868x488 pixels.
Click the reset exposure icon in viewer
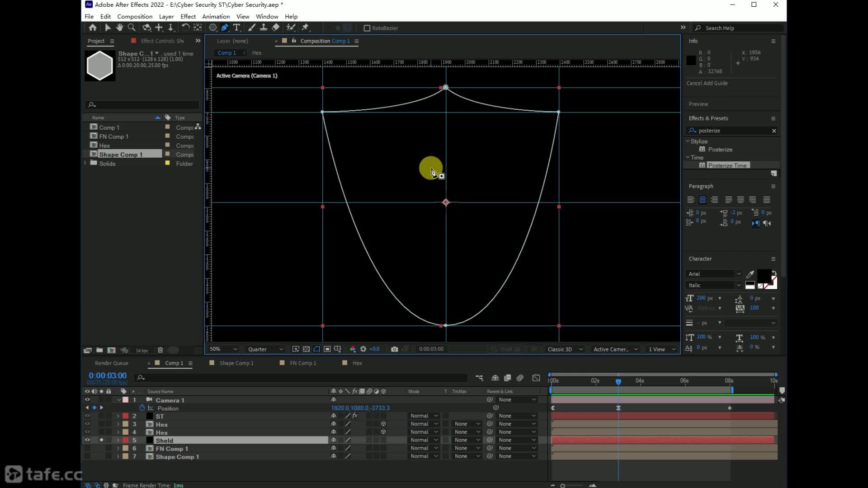coord(363,349)
